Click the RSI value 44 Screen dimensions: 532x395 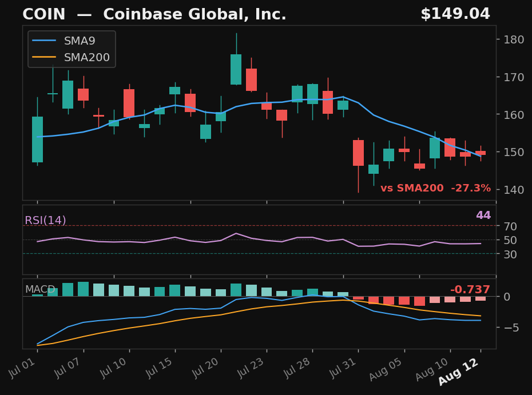coord(483,216)
